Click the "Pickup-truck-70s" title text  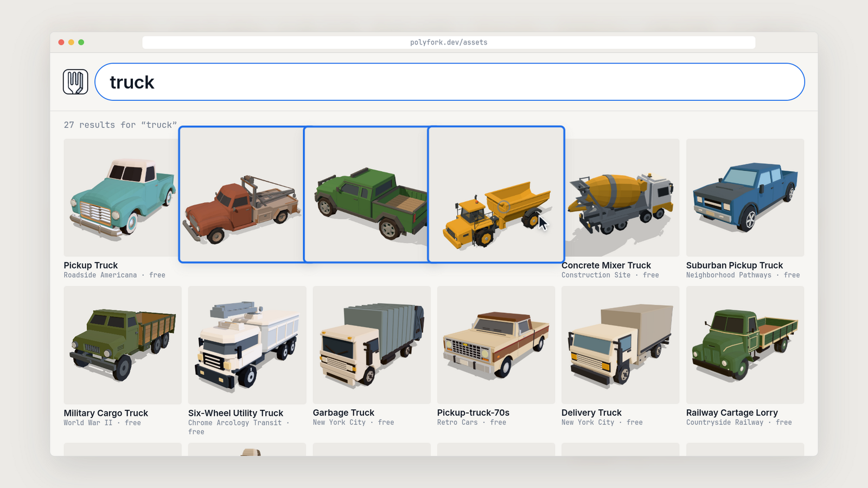click(473, 413)
